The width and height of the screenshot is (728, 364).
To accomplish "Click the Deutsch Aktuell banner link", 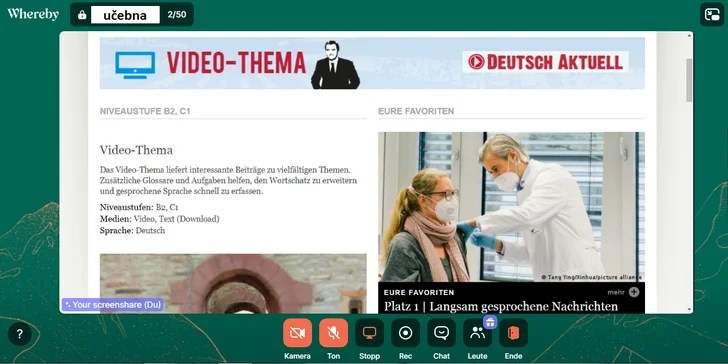I will click(x=545, y=62).
